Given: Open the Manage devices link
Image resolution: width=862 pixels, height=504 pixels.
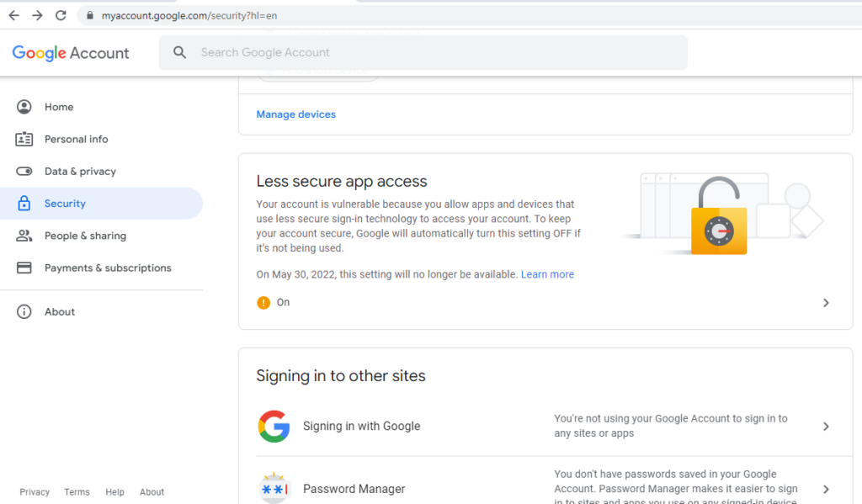Looking at the screenshot, I should tap(295, 114).
